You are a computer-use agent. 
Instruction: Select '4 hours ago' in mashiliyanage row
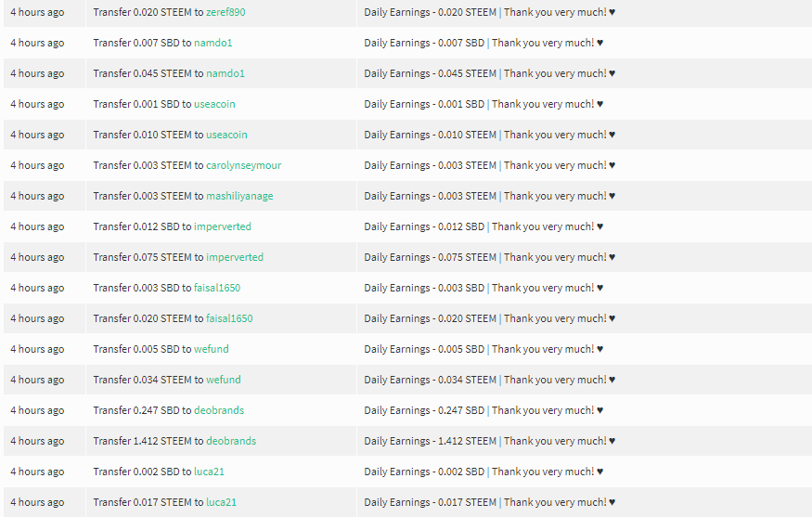(37, 195)
